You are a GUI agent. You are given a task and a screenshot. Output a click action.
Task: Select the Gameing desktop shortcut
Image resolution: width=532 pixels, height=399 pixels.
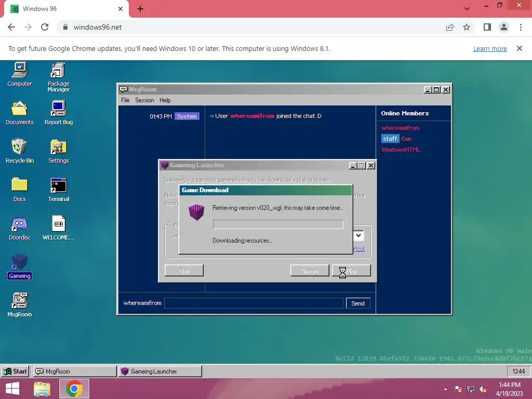19,267
